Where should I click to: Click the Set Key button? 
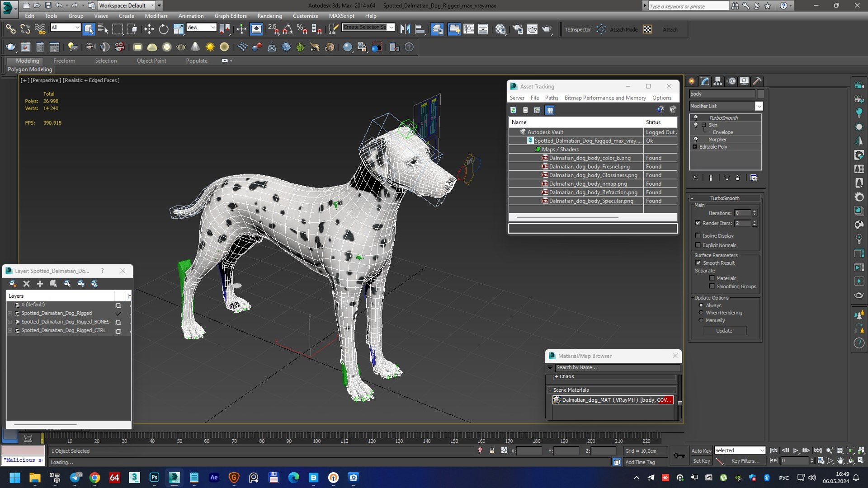click(701, 461)
